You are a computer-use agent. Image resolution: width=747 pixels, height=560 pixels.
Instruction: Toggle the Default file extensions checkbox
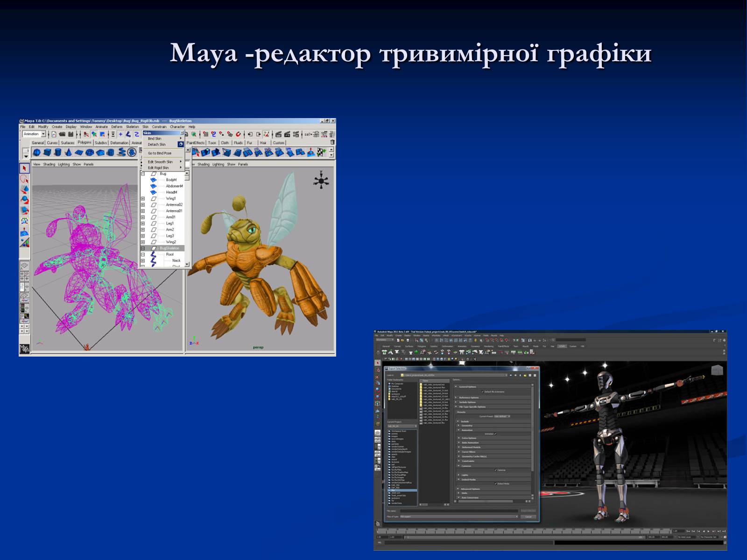click(x=482, y=392)
